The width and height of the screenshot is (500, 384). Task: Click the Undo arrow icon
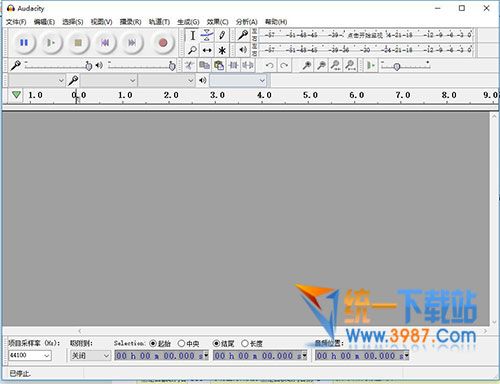[270, 65]
